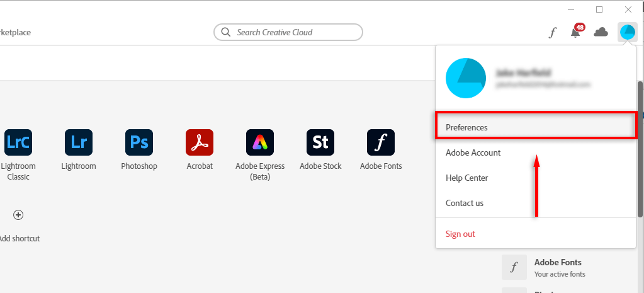Close the Creative Cloud window

click(628, 9)
